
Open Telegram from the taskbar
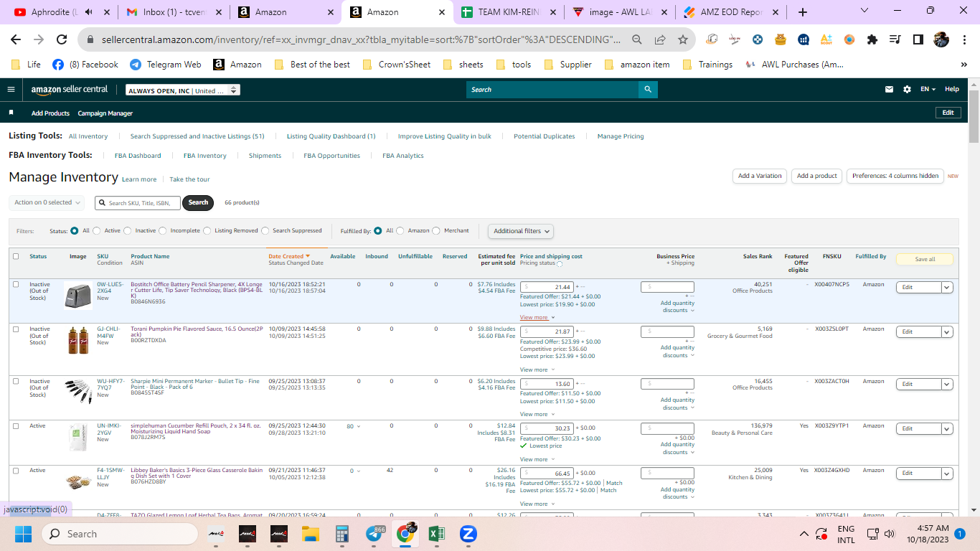tap(374, 534)
